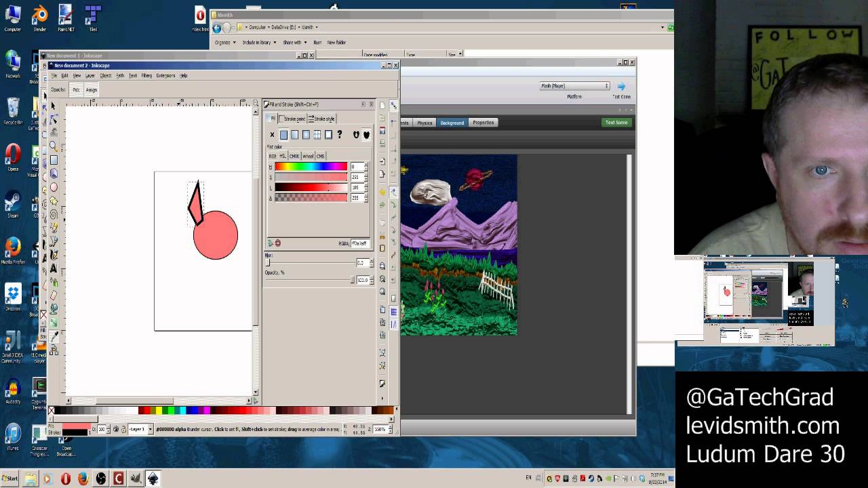This screenshot has height=488, width=868.
Task: Step the L lightness value spinner
Action: 366,187
